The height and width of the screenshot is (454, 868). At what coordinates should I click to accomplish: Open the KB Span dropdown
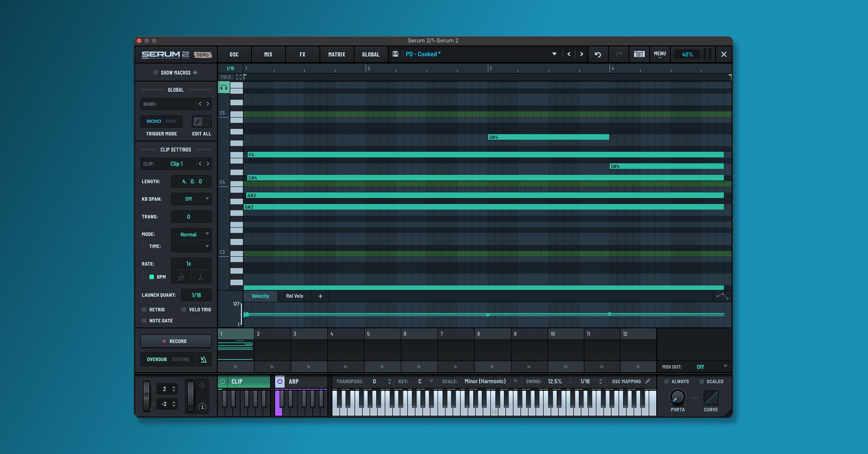click(x=191, y=199)
